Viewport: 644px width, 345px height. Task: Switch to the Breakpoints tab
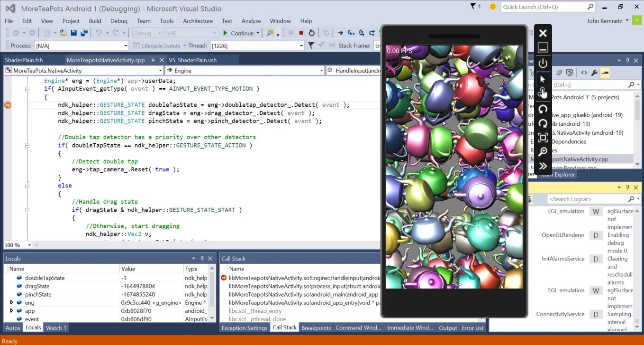(x=316, y=327)
